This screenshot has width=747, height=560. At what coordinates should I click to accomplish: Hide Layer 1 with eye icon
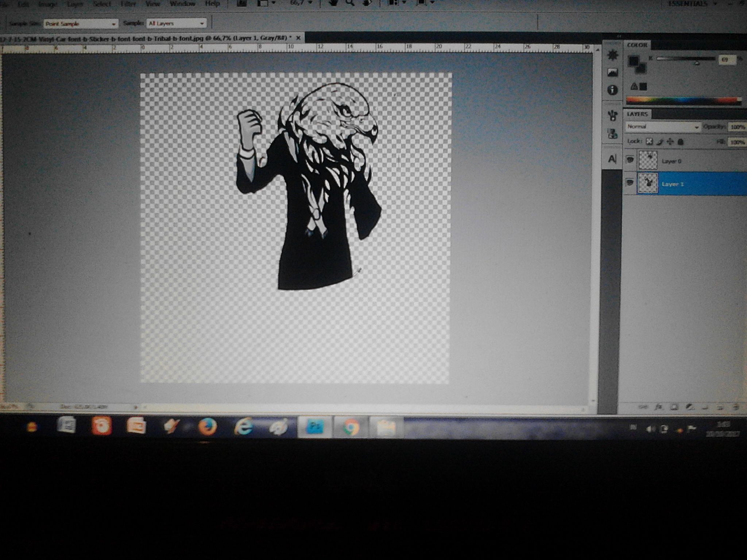tap(630, 182)
